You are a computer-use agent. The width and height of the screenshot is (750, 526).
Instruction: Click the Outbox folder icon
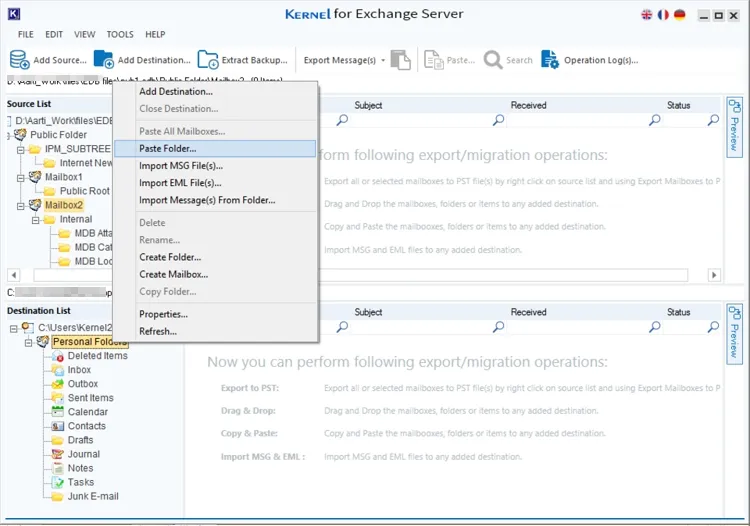tap(57, 384)
